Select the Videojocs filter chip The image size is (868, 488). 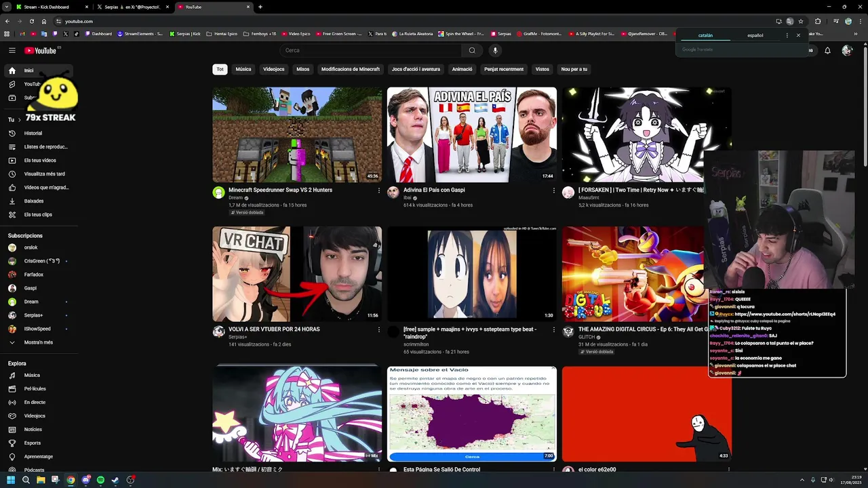click(x=274, y=69)
